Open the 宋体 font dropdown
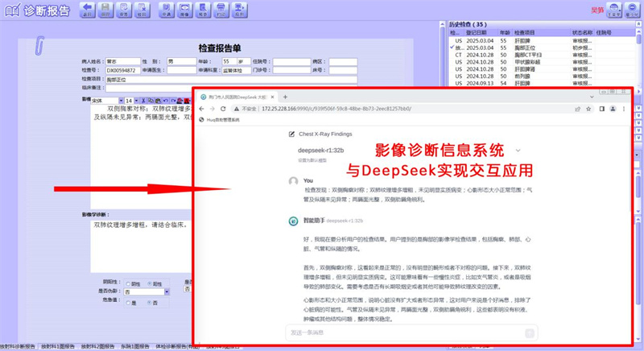Viewport: 644px width, 351px height. click(121, 101)
